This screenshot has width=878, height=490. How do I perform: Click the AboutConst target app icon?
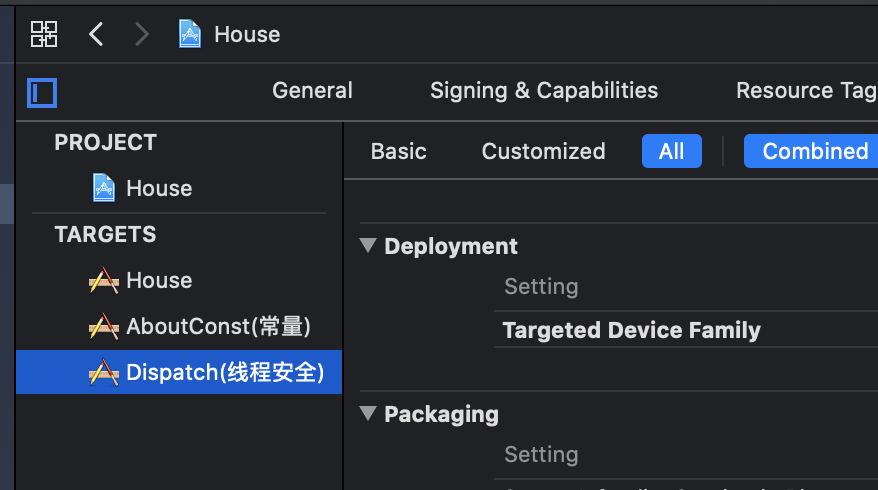point(104,327)
